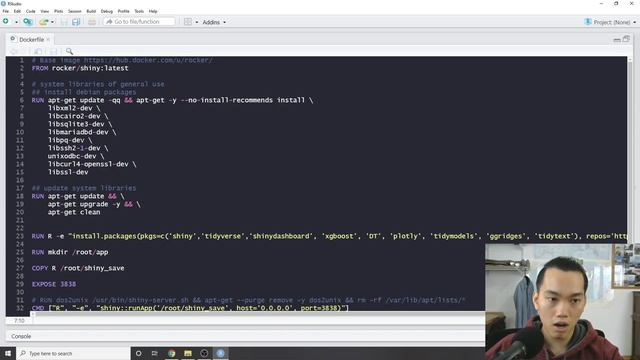Click the 'libcairo2-dev' line

[78, 116]
